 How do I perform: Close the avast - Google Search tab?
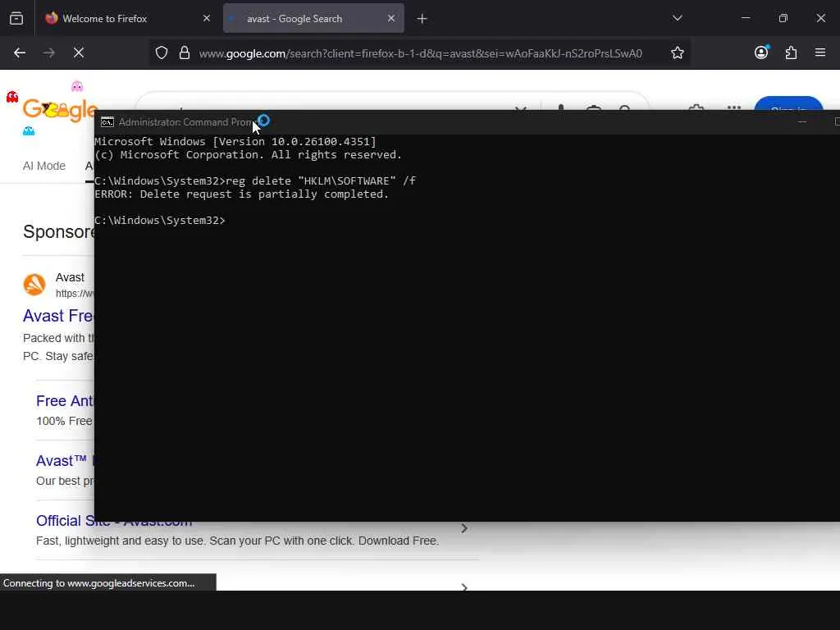pyautogui.click(x=391, y=18)
